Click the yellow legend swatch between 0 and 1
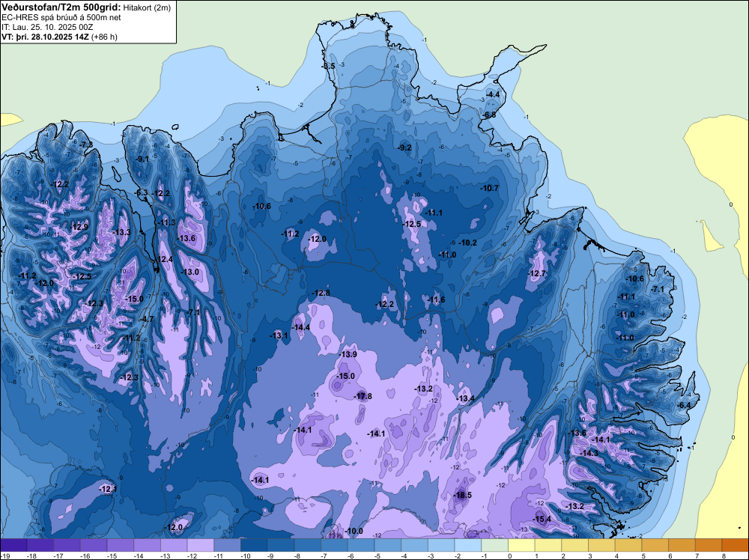The image size is (749, 560). (521, 545)
